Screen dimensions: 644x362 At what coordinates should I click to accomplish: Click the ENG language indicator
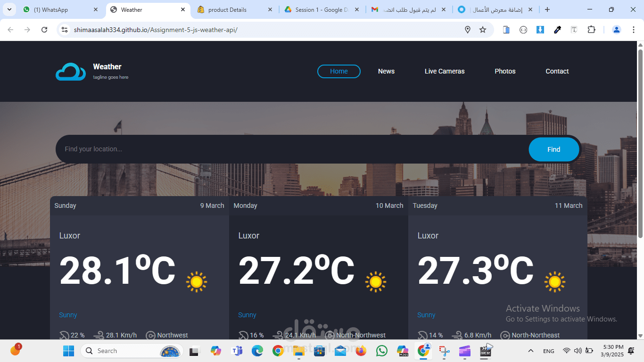(x=549, y=351)
